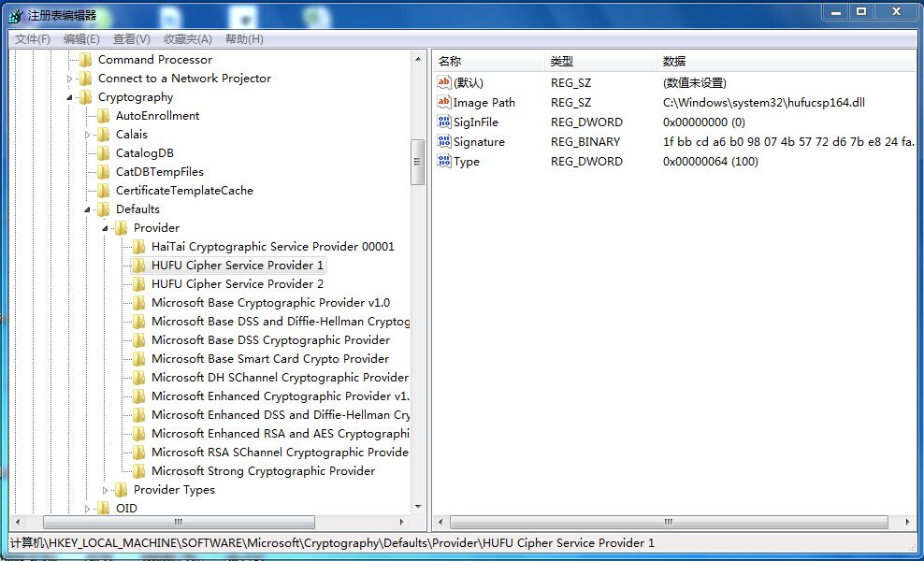
Task: Click the Type DWORD value icon
Action: tap(444, 162)
